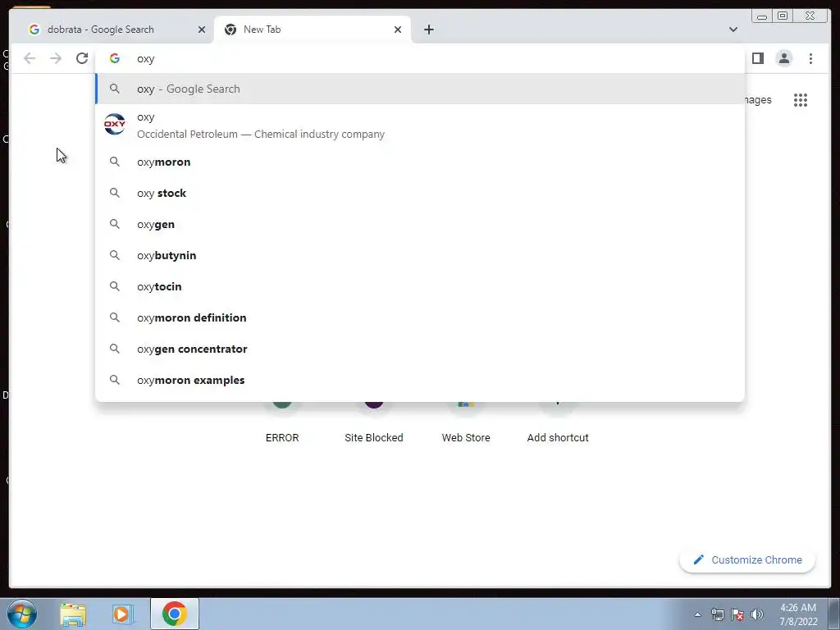
Task: Select the oxytocin suggestion
Action: (420, 286)
